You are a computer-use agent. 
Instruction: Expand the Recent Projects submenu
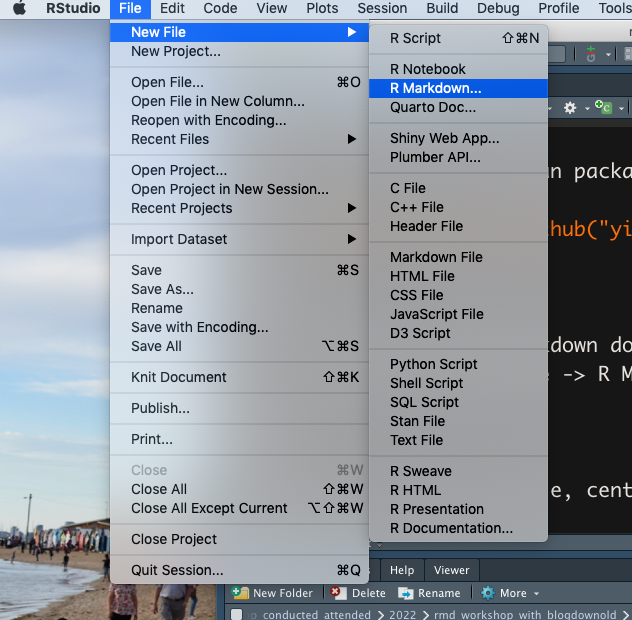tap(239, 208)
